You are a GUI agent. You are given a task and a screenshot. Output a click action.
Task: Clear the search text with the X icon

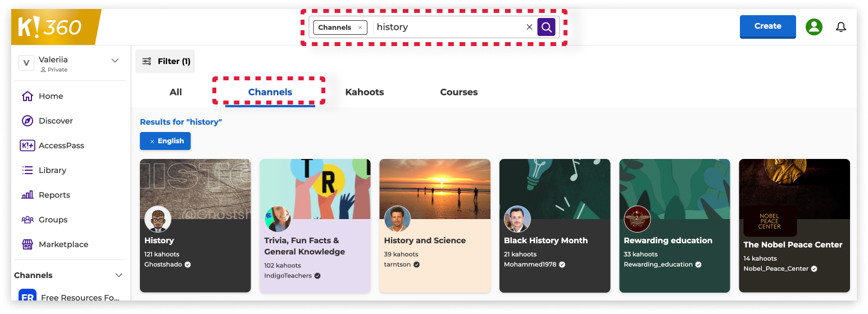529,27
